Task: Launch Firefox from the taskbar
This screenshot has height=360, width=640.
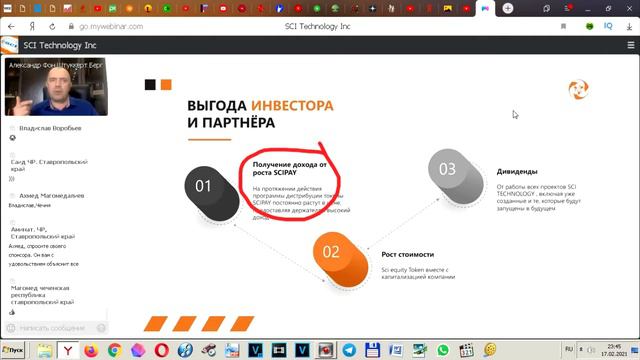Action: (x=91, y=350)
